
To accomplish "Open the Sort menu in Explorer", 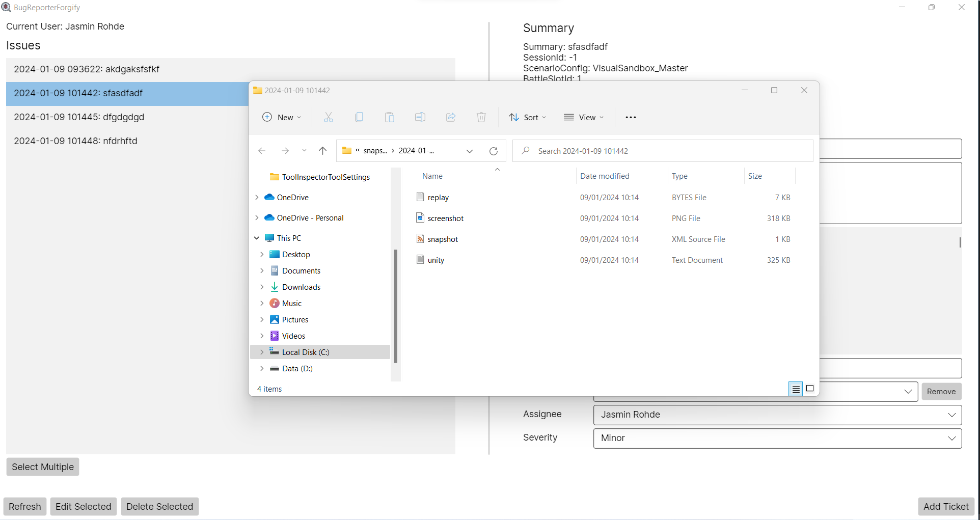I will [x=527, y=117].
